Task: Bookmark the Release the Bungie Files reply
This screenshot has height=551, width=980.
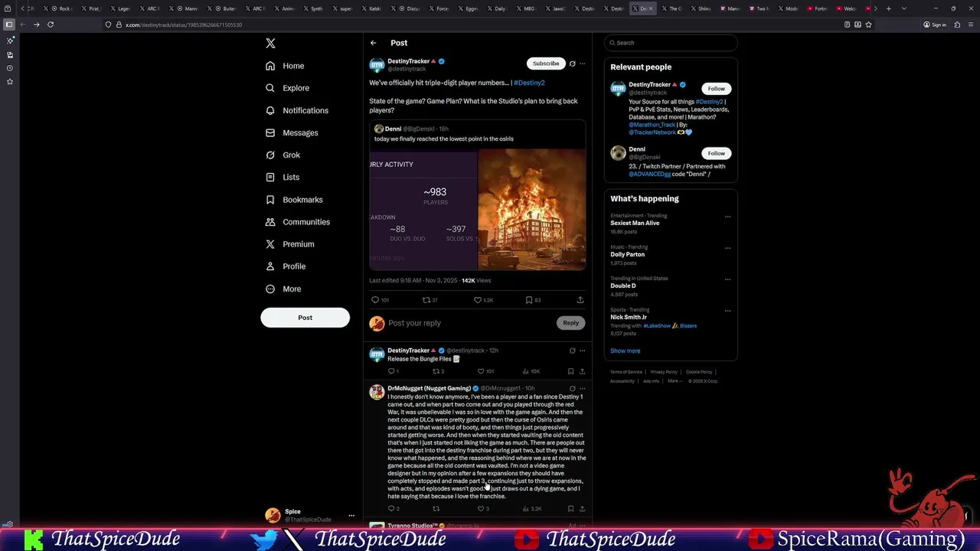Action: tap(570, 371)
